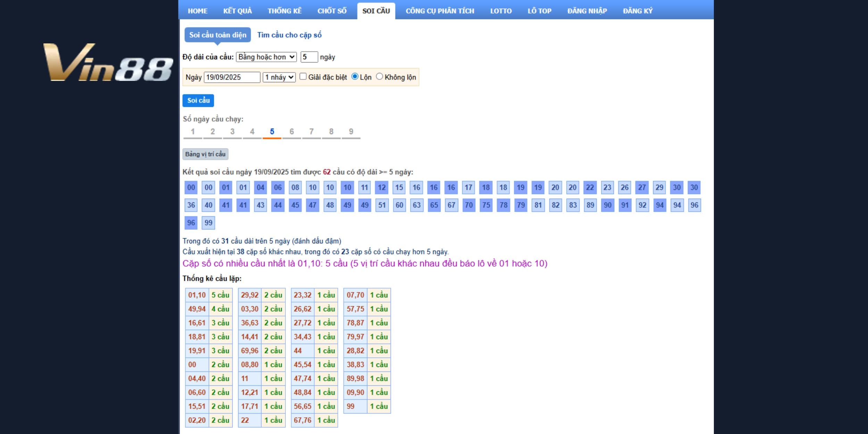Click result number box 22
The height and width of the screenshot is (434, 868).
pyautogui.click(x=590, y=187)
